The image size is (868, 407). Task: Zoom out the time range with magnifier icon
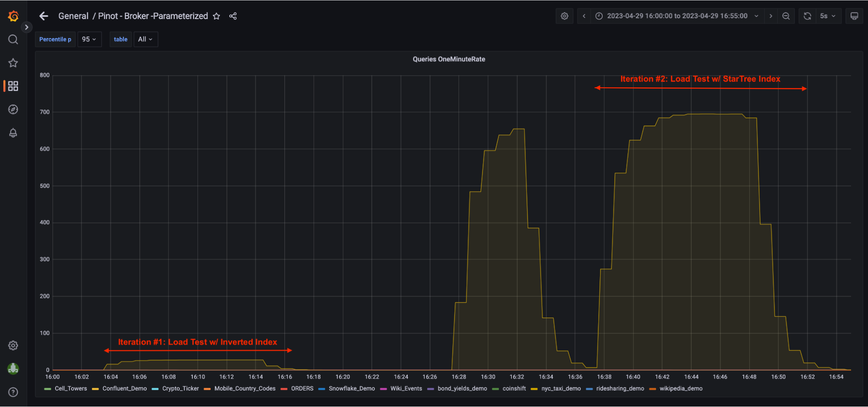point(785,16)
